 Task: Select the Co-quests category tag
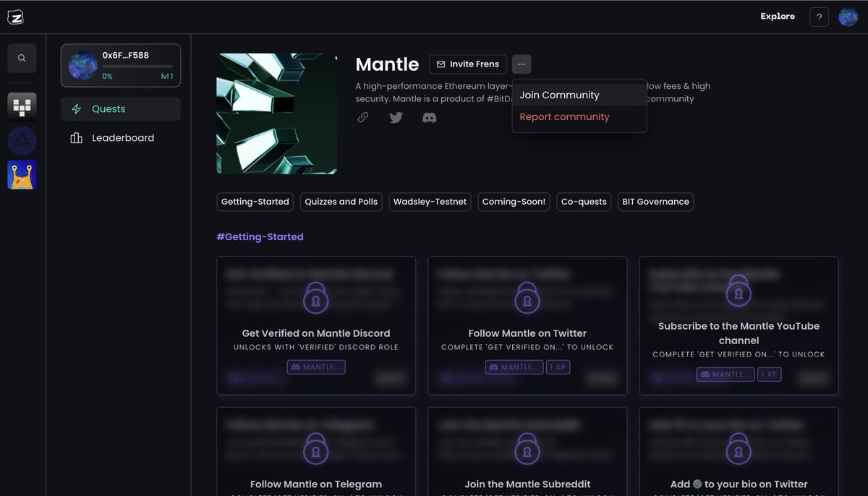(584, 202)
